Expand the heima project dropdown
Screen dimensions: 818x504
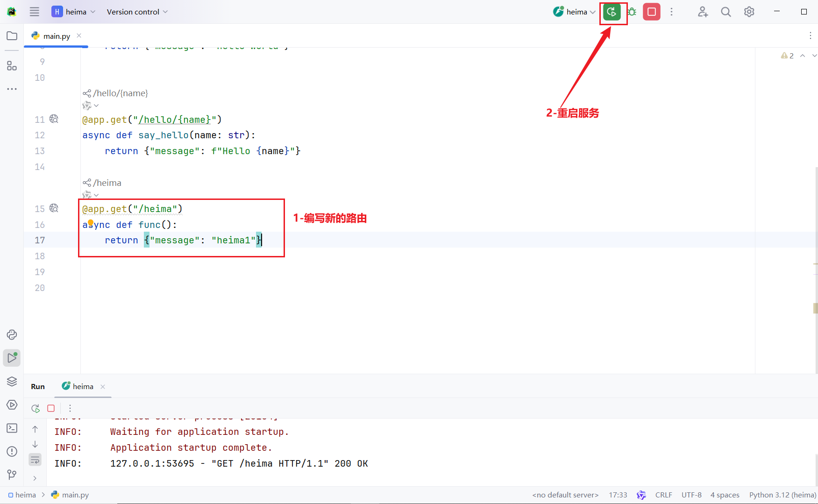[x=74, y=12]
